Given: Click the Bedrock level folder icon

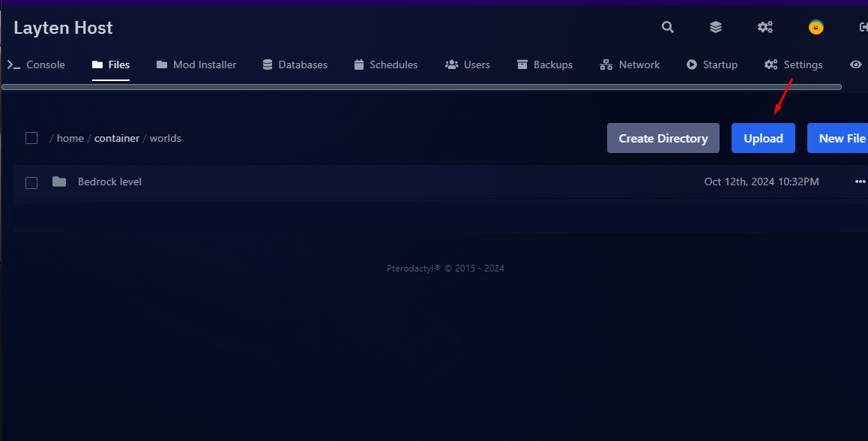Looking at the screenshot, I should coord(59,182).
